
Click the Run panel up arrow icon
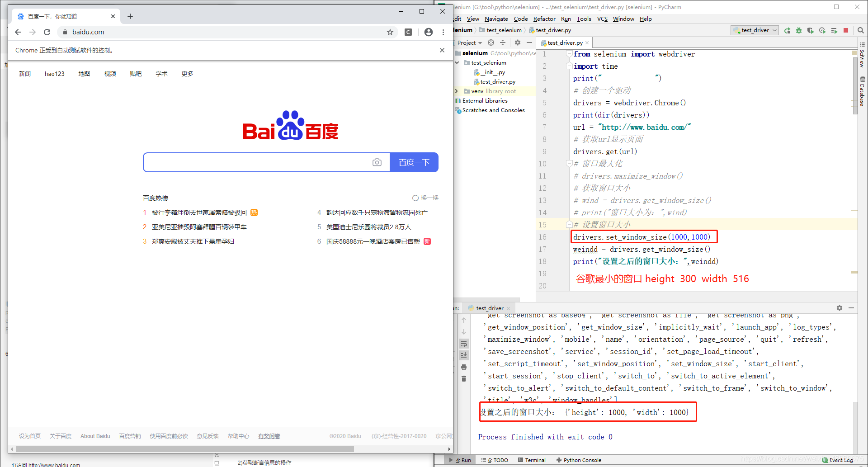(x=464, y=320)
